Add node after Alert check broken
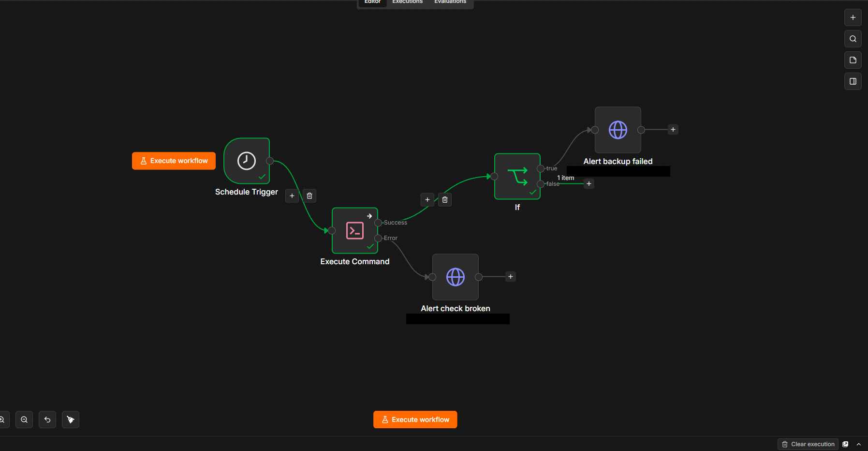 click(511, 277)
